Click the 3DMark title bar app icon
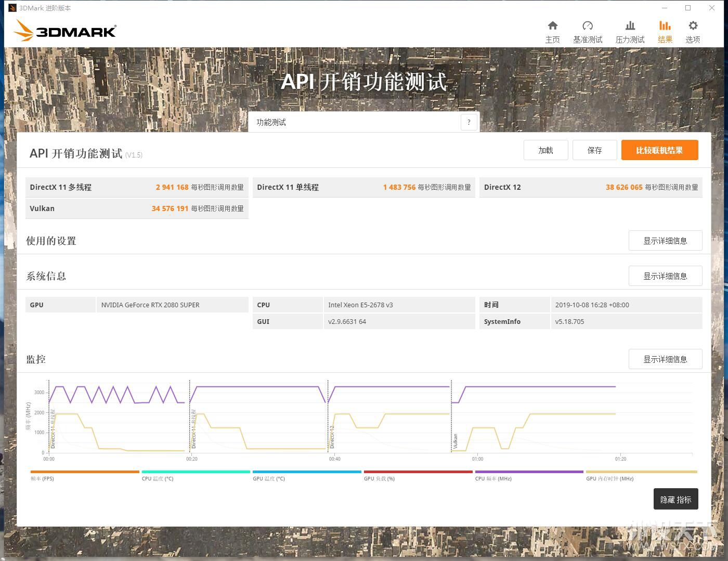Screen dimensions: 728x561 [x=12, y=8]
